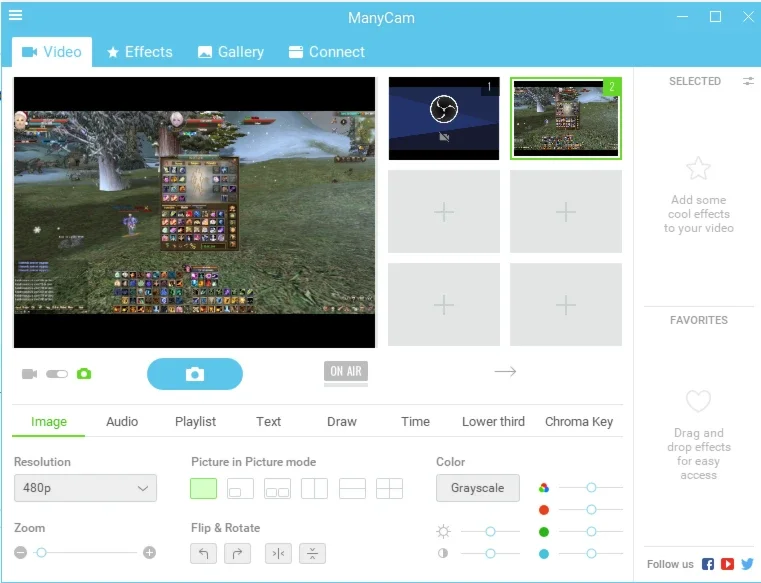Screen dimensions: 761x583
Task: Click the red color channel dot
Action: click(544, 510)
